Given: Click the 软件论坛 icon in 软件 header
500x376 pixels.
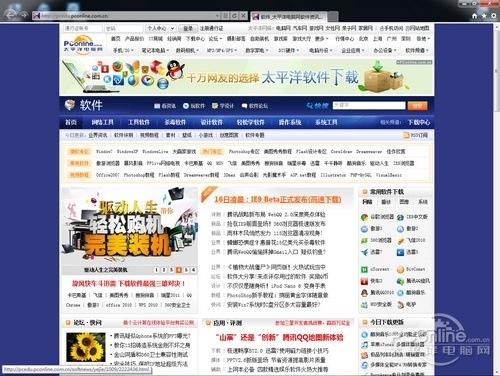Looking at the screenshot, I should tap(244, 106).
